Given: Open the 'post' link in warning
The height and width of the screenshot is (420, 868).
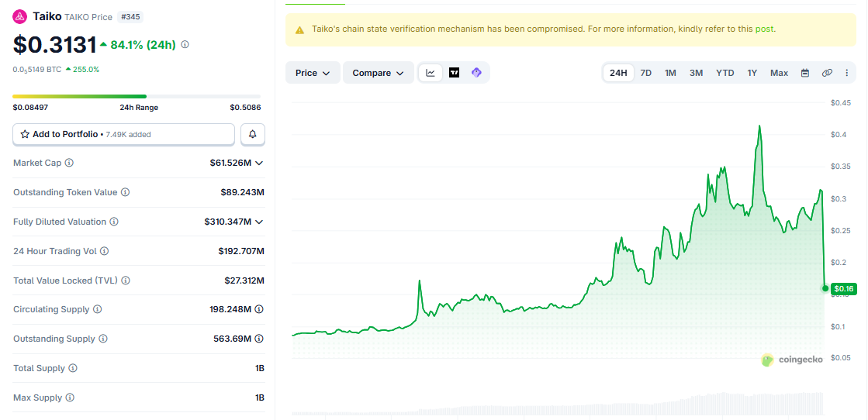Looking at the screenshot, I should (765, 29).
